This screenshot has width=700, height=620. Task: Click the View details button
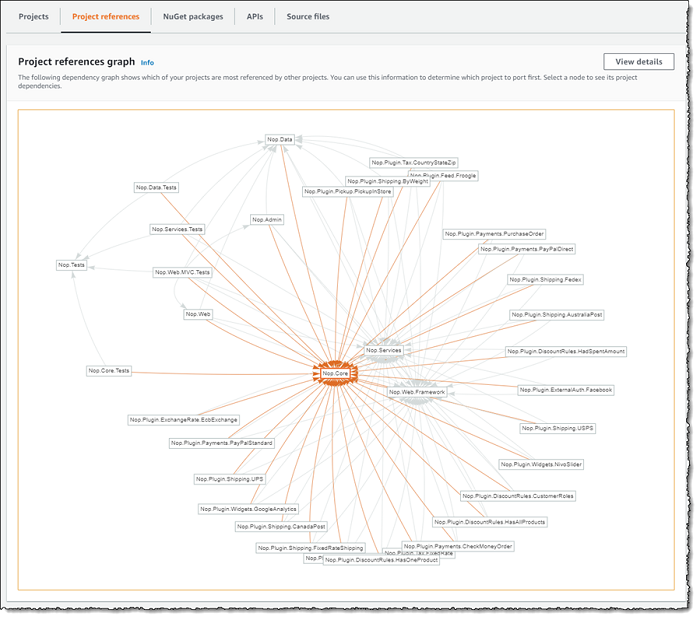click(638, 62)
